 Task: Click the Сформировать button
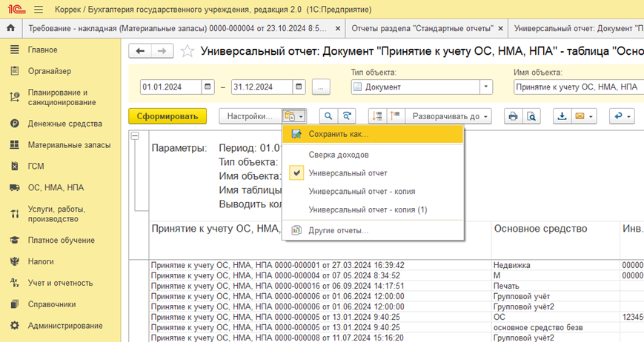tap(167, 116)
